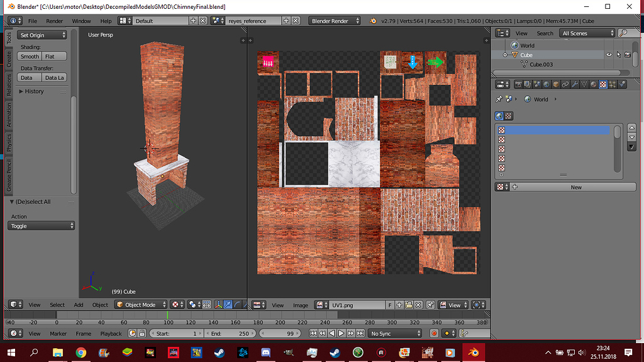Delete the reyes_reference scene with X icon

pyautogui.click(x=296, y=21)
